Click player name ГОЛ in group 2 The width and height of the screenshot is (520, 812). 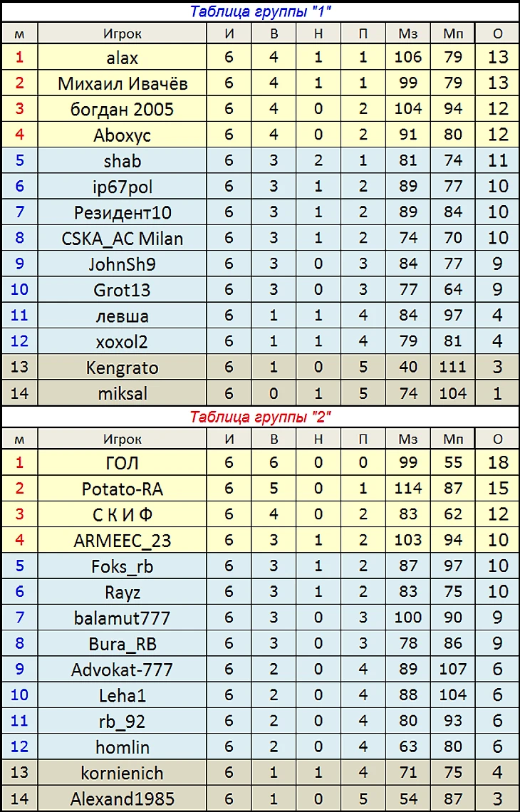(122, 463)
